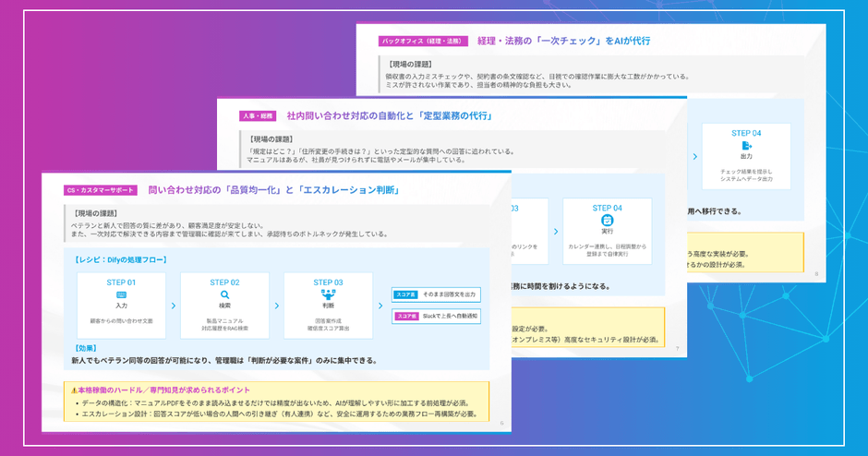Open the STEP 03 判断 card
Image resolution: width=868 pixels, height=456 pixels.
pyautogui.click(x=328, y=306)
